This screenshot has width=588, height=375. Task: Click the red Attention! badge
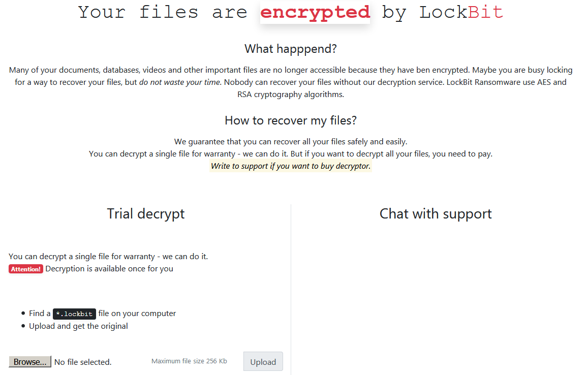(26, 269)
